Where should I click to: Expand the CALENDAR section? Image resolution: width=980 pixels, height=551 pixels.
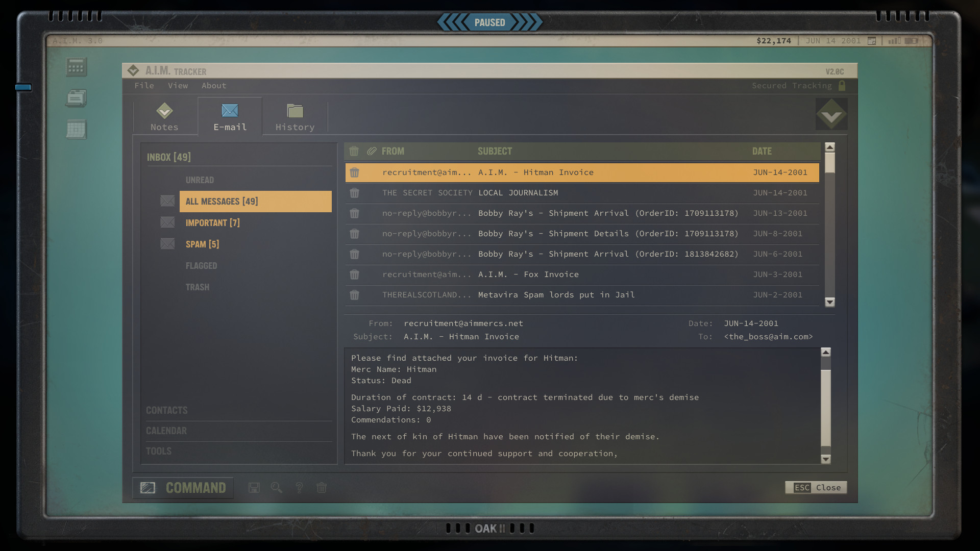(x=166, y=431)
